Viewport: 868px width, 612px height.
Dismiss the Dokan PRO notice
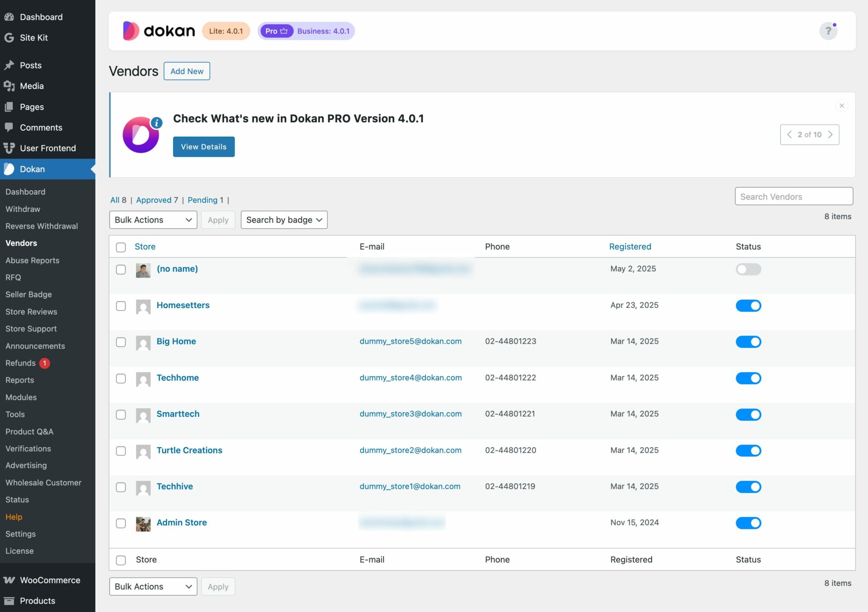pyautogui.click(x=841, y=106)
